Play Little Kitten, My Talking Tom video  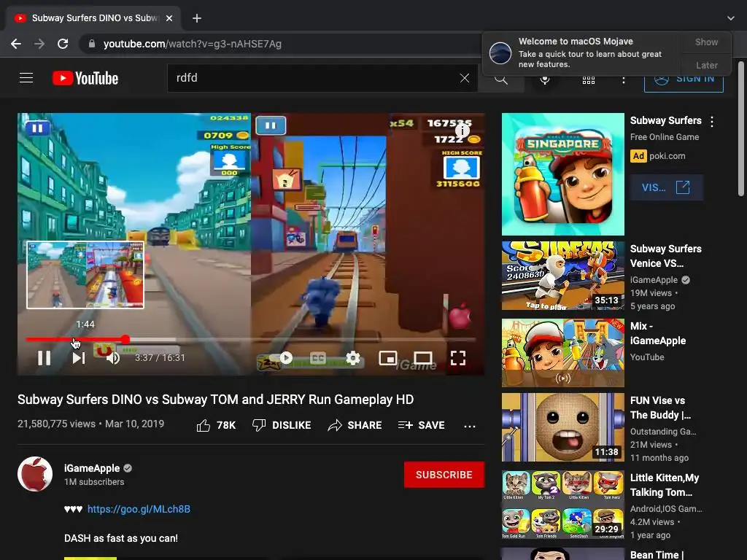(562, 505)
